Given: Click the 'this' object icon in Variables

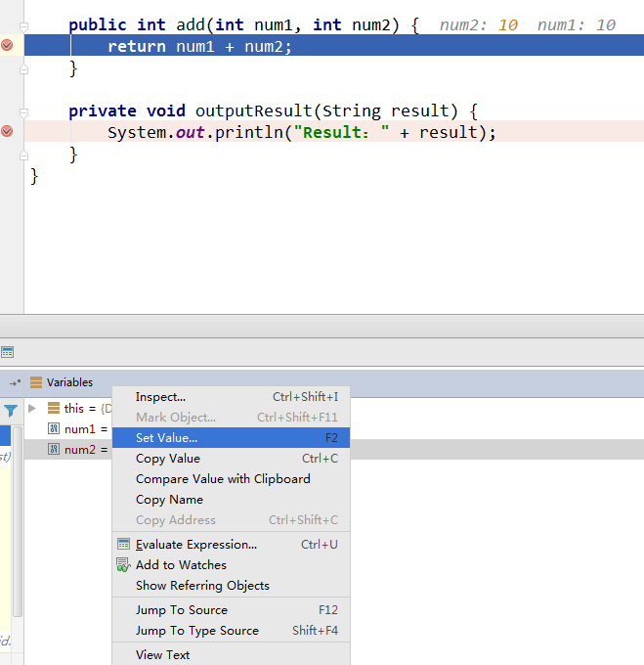Looking at the screenshot, I should (54, 408).
